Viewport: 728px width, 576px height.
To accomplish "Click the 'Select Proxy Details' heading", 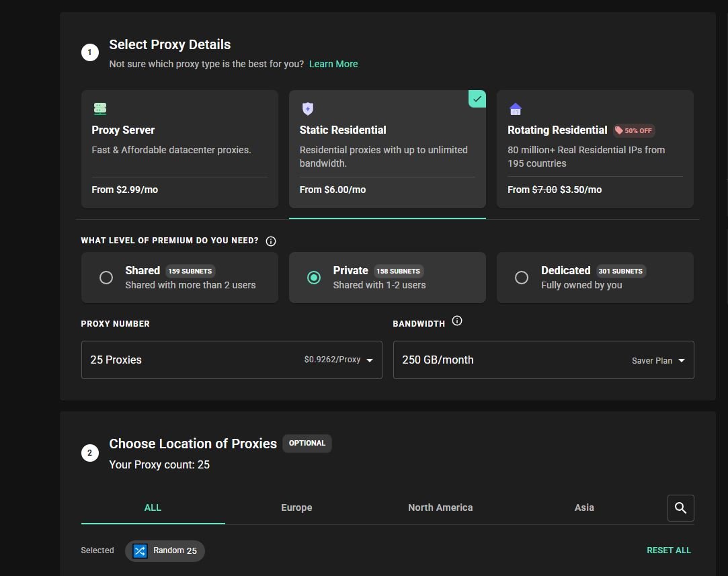I will (170, 44).
